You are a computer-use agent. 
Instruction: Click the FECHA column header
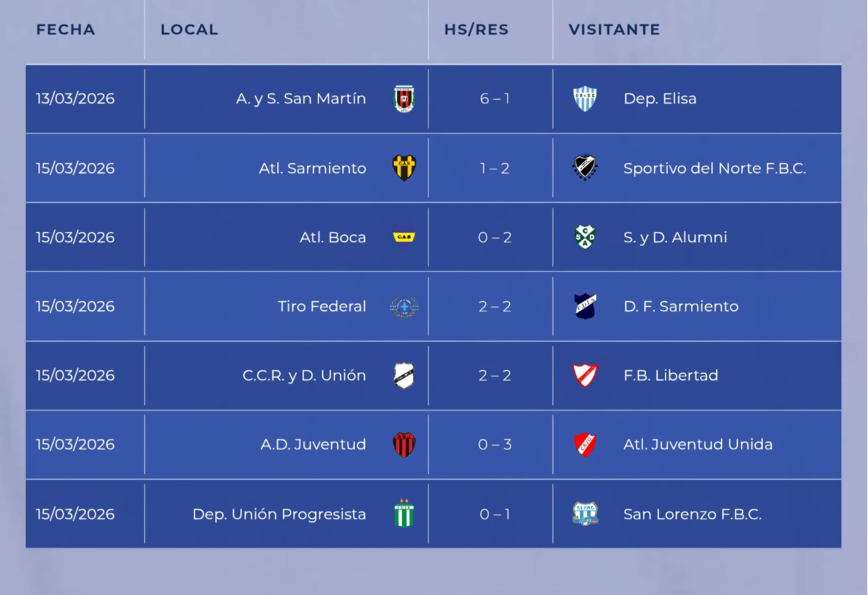66,29
